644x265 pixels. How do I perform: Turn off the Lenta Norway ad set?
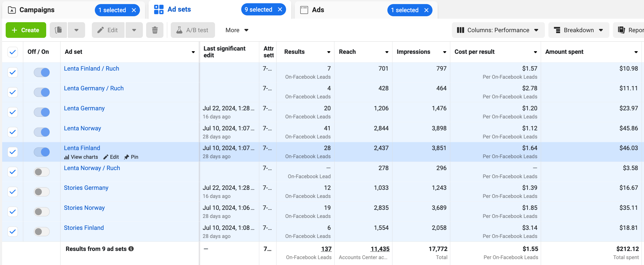click(x=42, y=132)
